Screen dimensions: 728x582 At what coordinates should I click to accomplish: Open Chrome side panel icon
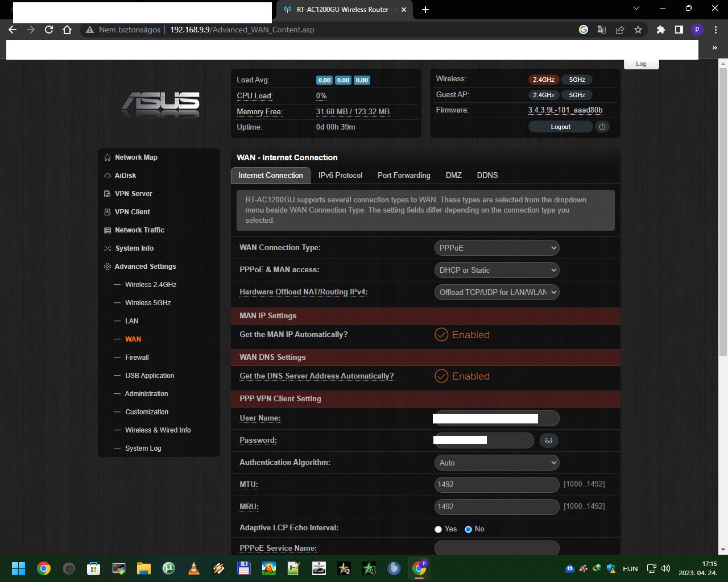pos(679,30)
